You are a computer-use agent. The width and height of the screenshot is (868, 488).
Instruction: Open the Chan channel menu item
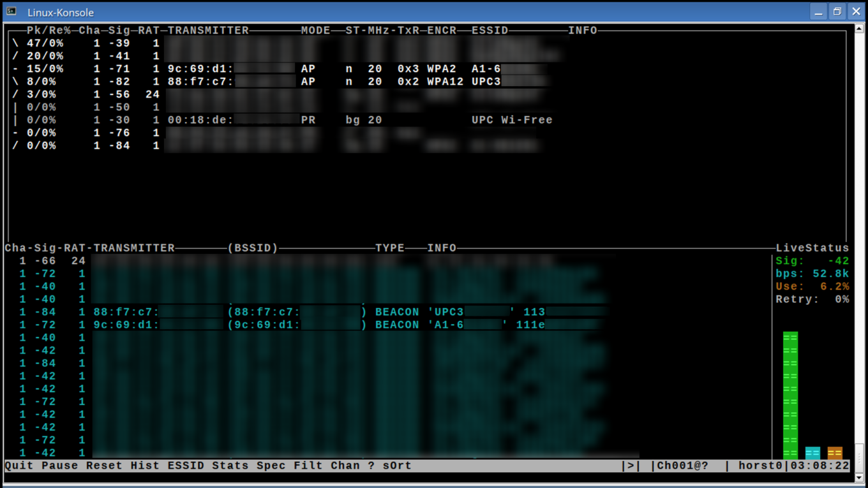click(x=345, y=466)
